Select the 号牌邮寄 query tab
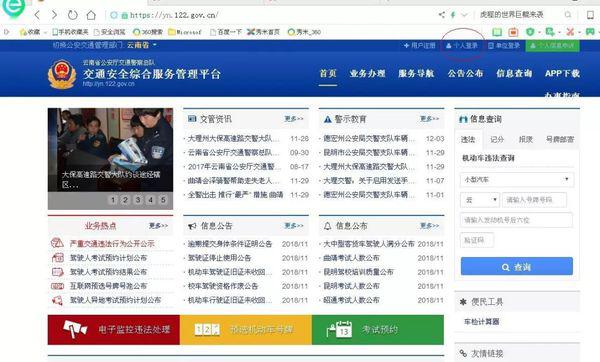Image resolution: width=600 pixels, height=362 pixels. 560,140
